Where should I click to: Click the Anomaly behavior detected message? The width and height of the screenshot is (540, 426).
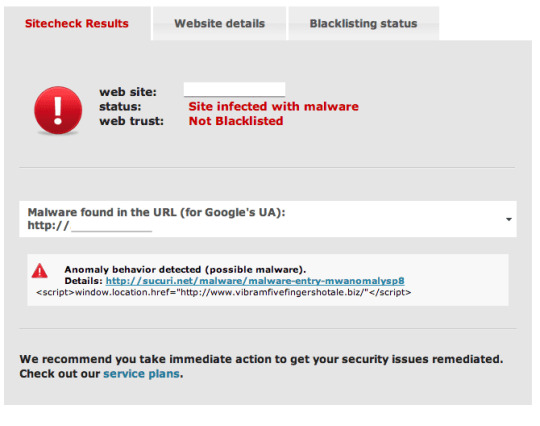(x=185, y=269)
